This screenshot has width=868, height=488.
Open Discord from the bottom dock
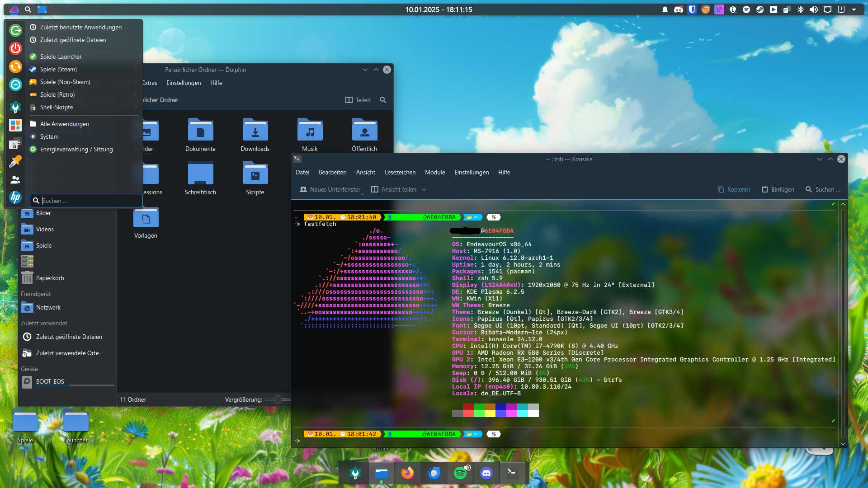(x=486, y=473)
